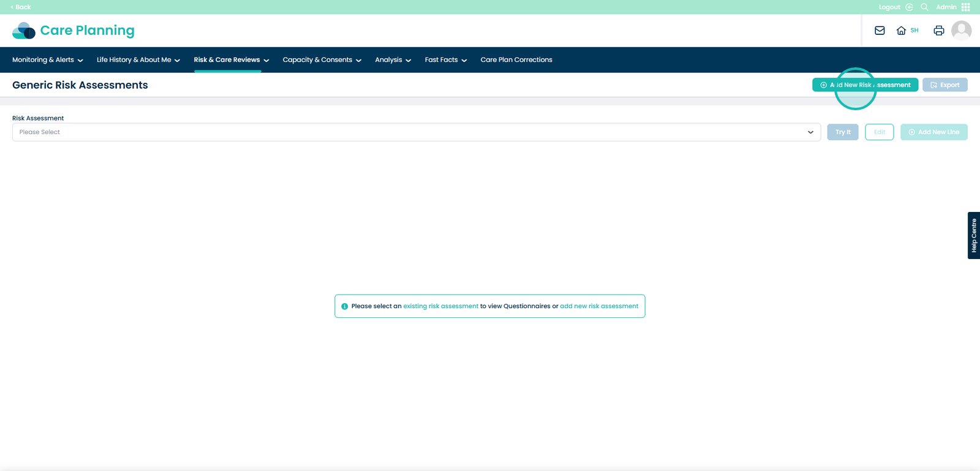Open the mail envelope icon
Image resolution: width=980 pixels, height=471 pixels.
click(880, 31)
